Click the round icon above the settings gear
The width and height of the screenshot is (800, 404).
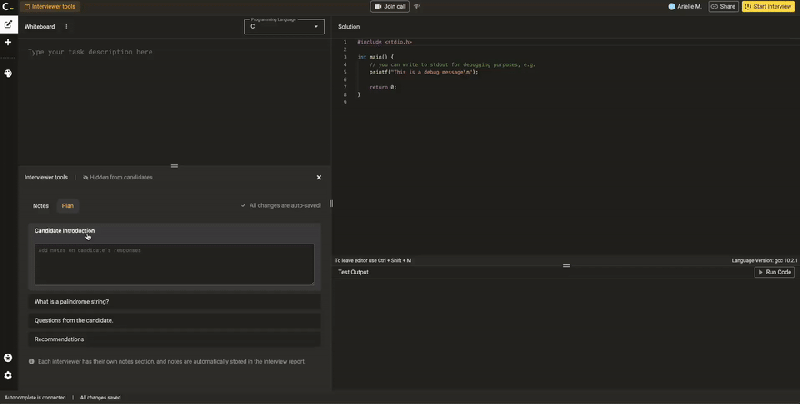(8, 358)
